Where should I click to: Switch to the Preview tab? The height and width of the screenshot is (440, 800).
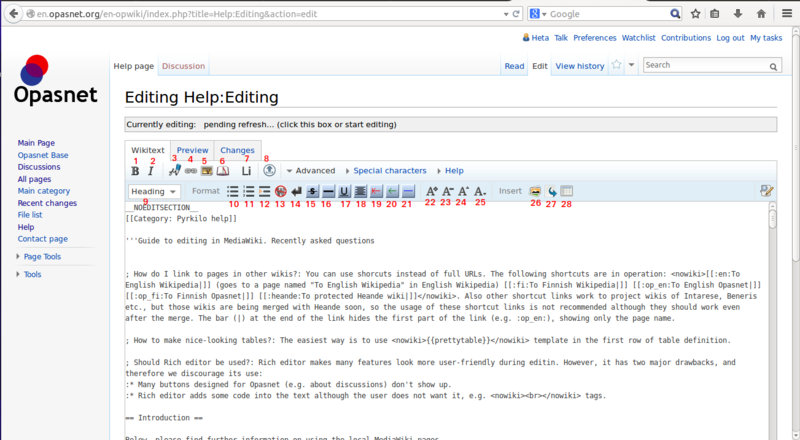(x=192, y=150)
